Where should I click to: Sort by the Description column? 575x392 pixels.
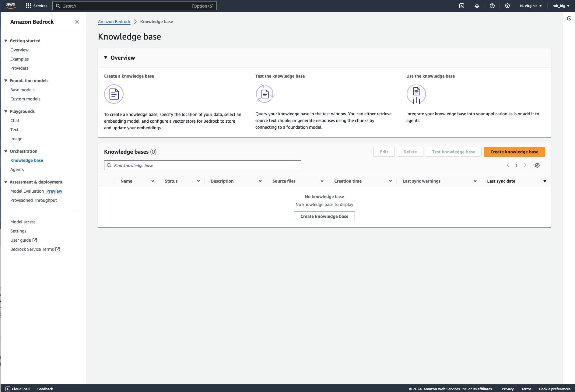260,181
